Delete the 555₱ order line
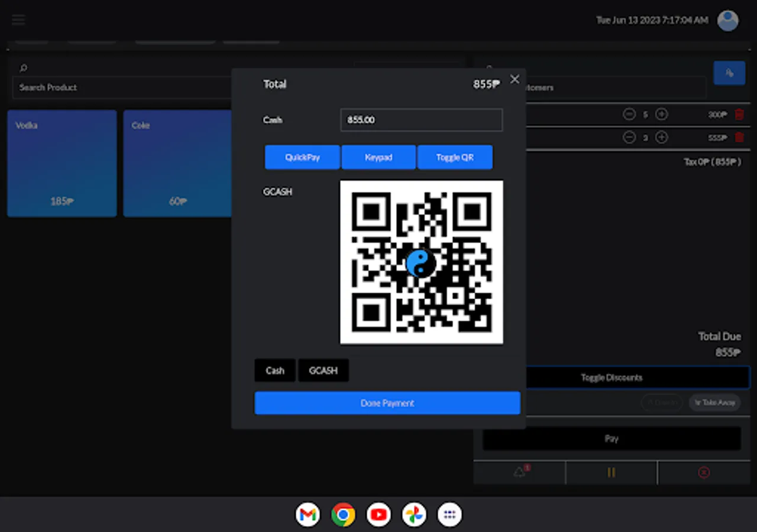This screenshot has width=757, height=532. (x=739, y=137)
